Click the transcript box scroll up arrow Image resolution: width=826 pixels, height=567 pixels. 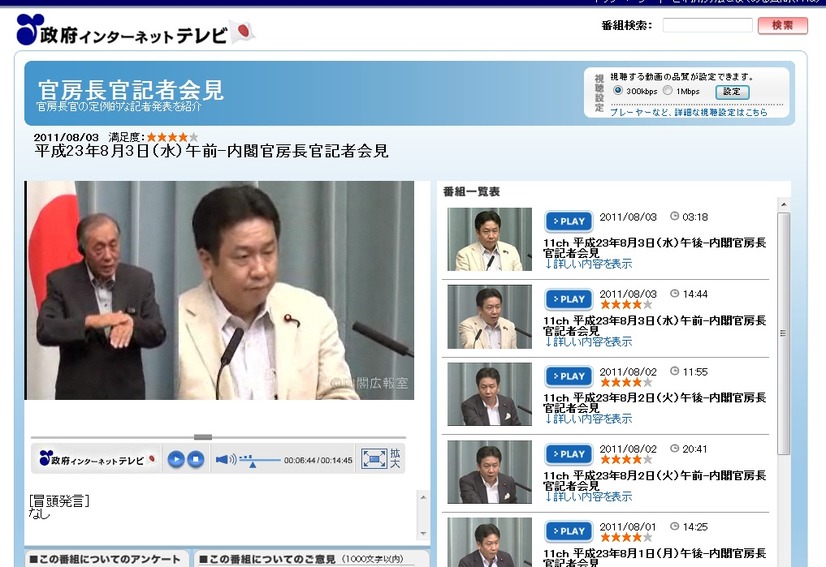(423, 497)
